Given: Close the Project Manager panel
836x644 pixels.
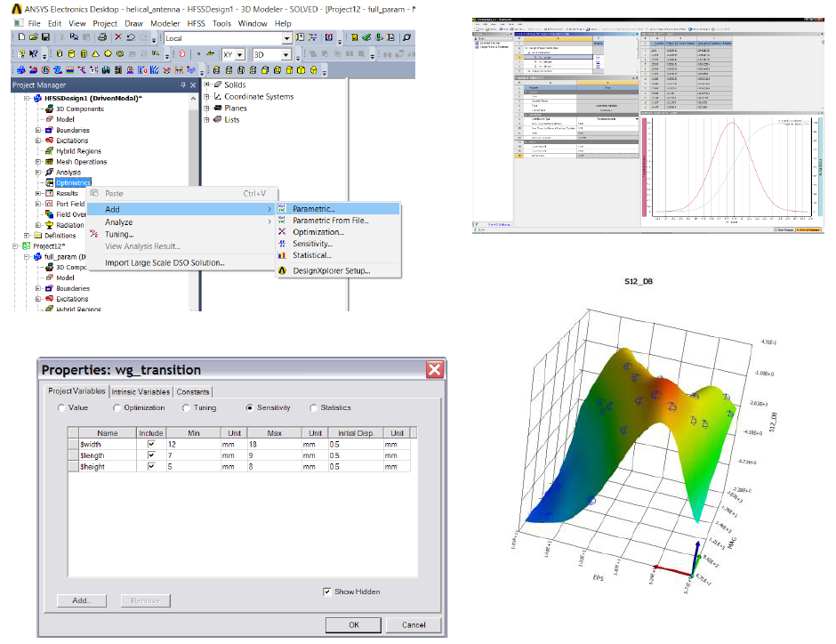Looking at the screenshot, I should point(193,85).
